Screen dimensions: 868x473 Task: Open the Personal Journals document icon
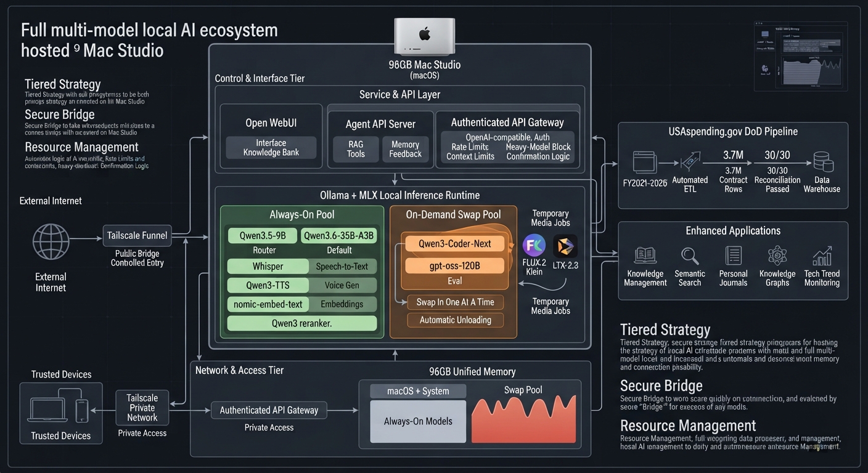coord(734,256)
